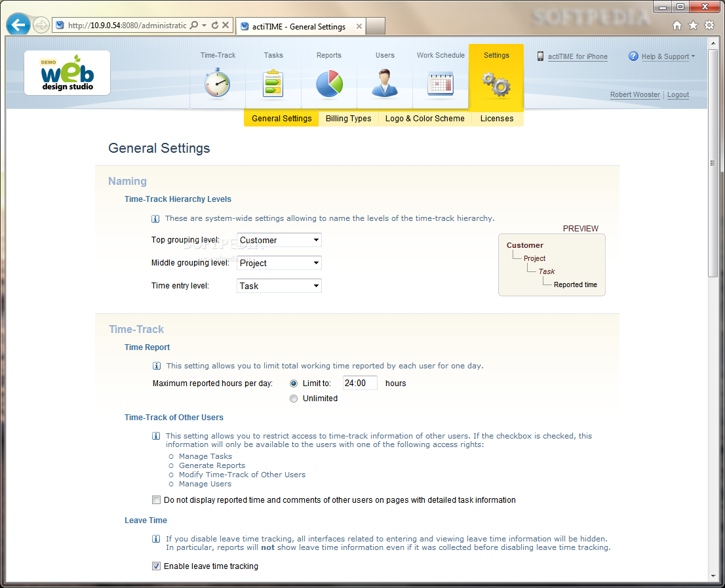Click the browser Back arrow button
725x588 pixels.
tap(18, 25)
